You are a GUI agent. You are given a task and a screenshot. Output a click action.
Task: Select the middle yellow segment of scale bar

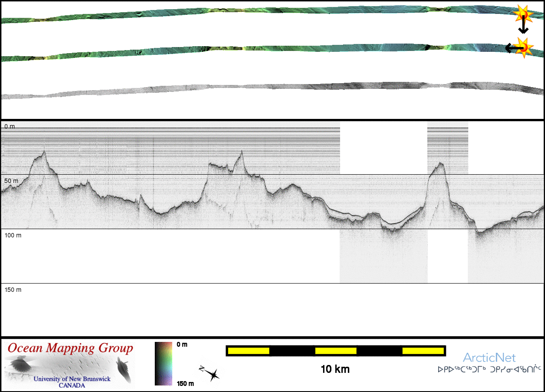point(336,351)
